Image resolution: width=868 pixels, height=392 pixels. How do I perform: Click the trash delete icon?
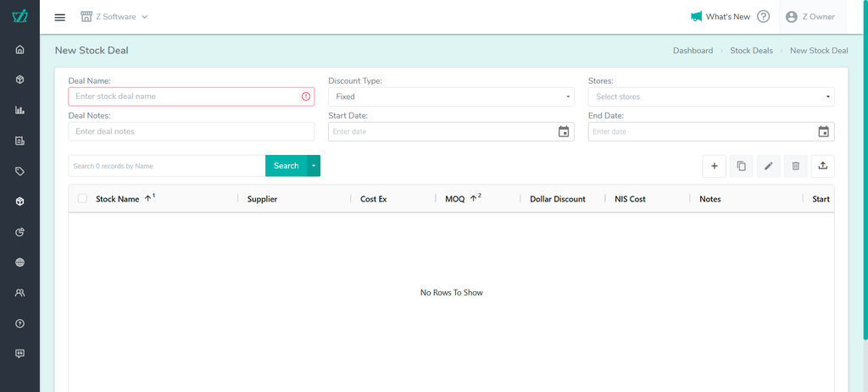point(795,166)
